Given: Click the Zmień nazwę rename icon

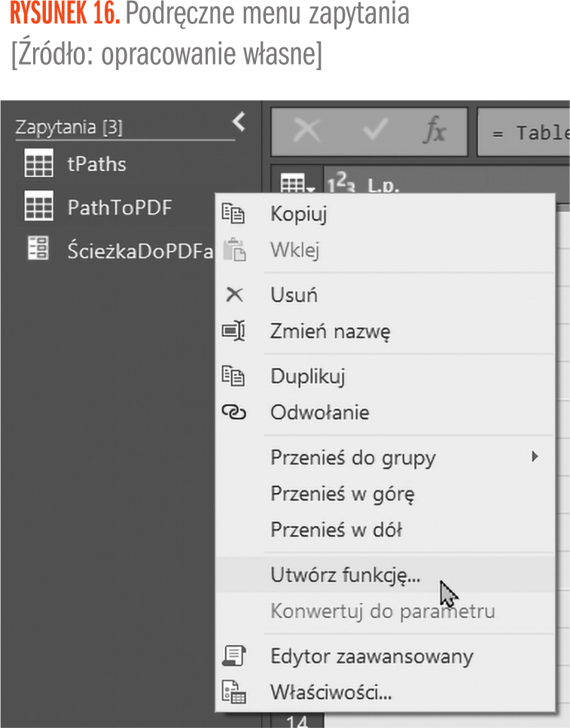Looking at the screenshot, I should (x=233, y=330).
